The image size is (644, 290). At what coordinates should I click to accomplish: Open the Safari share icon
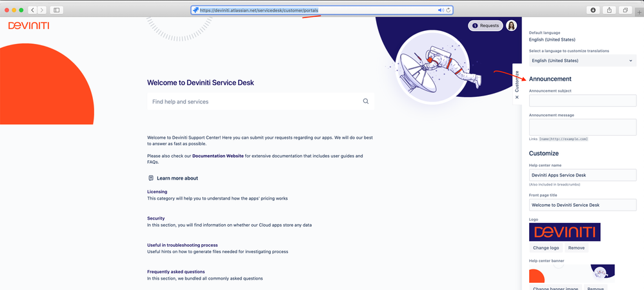point(609,10)
